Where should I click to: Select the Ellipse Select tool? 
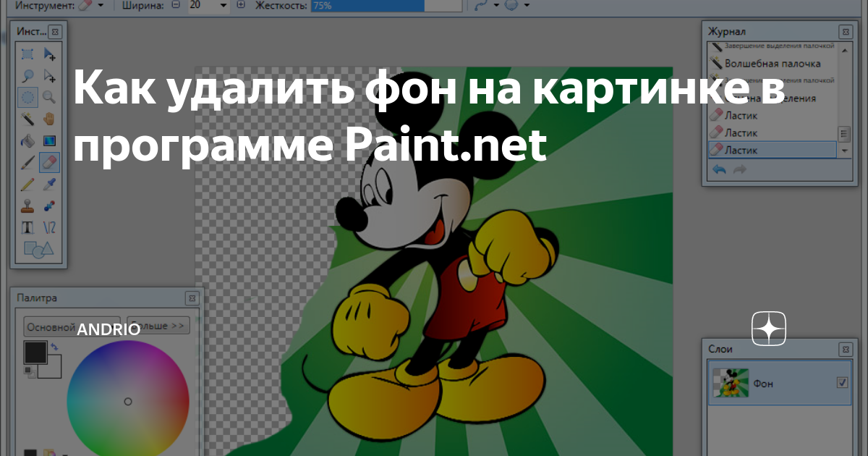click(27, 97)
